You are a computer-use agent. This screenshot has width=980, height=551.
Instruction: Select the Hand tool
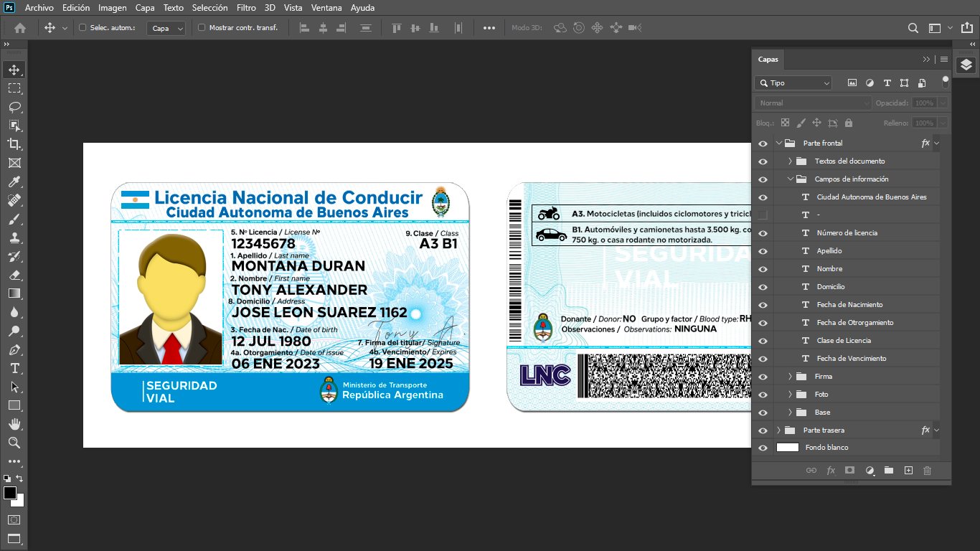tap(14, 424)
